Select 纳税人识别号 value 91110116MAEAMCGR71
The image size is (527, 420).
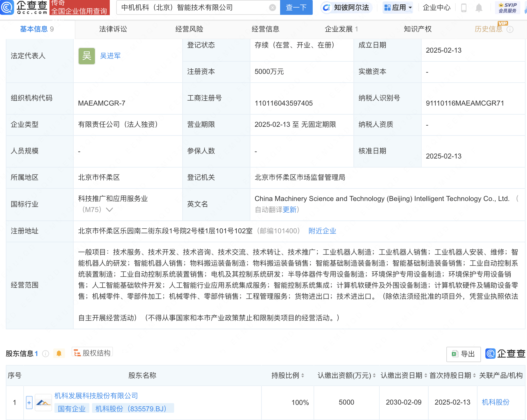(465, 103)
